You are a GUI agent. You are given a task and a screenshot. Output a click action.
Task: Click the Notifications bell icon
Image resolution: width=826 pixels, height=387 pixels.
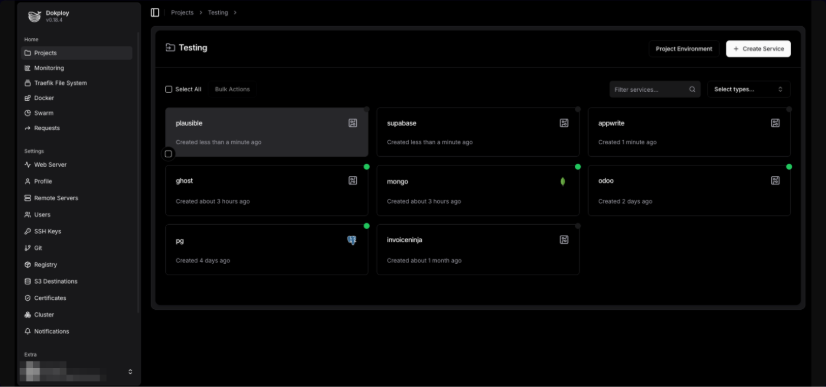coord(28,331)
